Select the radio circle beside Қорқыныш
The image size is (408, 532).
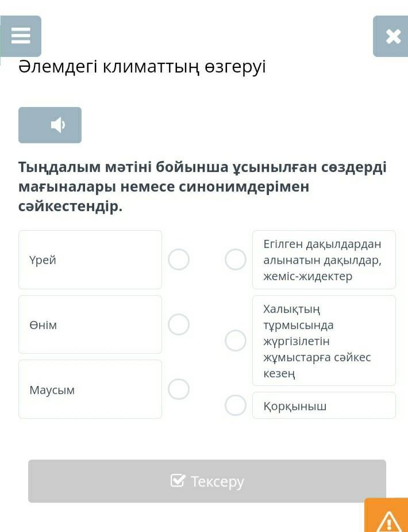(x=236, y=405)
